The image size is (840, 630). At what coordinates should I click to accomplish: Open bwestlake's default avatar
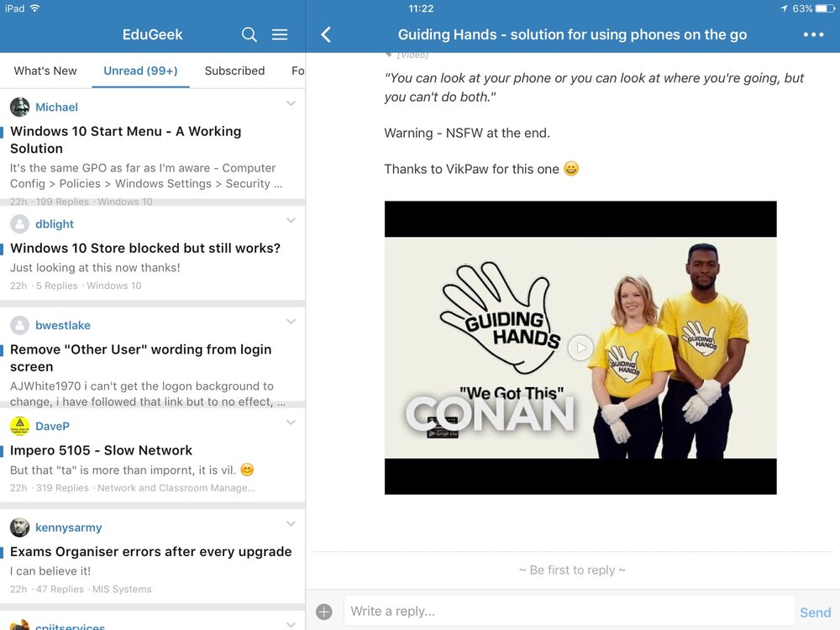click(x=20, y=325)
